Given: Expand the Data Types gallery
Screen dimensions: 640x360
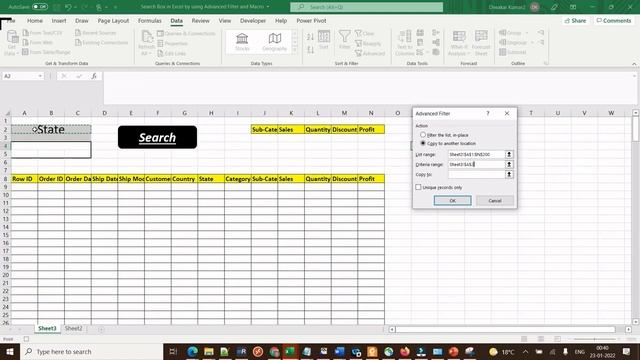Looking at the screenshot, I should click(295, 51).
